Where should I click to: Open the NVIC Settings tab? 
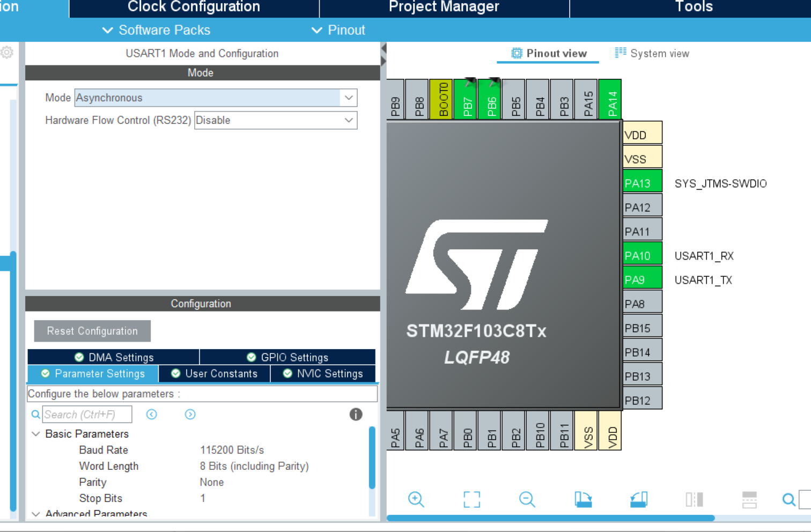pos(323,374)
